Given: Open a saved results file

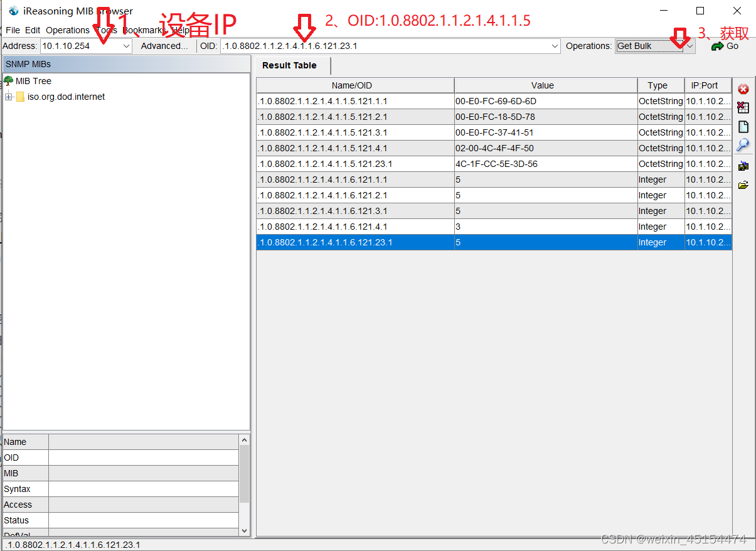Looking at the screenshot, I should (x=743, y=185).
